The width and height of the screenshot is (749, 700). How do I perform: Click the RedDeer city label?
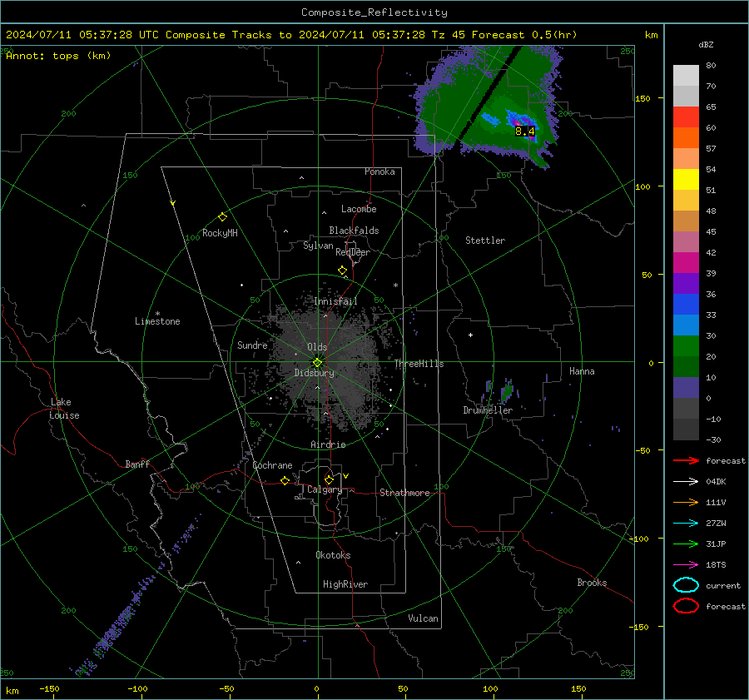pyautogui.click(x=353, y=252)
